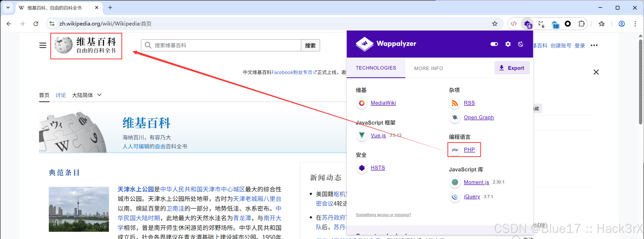Reload the Wikipedia page
The image size is (644, 239).
(x=36, y=24)
